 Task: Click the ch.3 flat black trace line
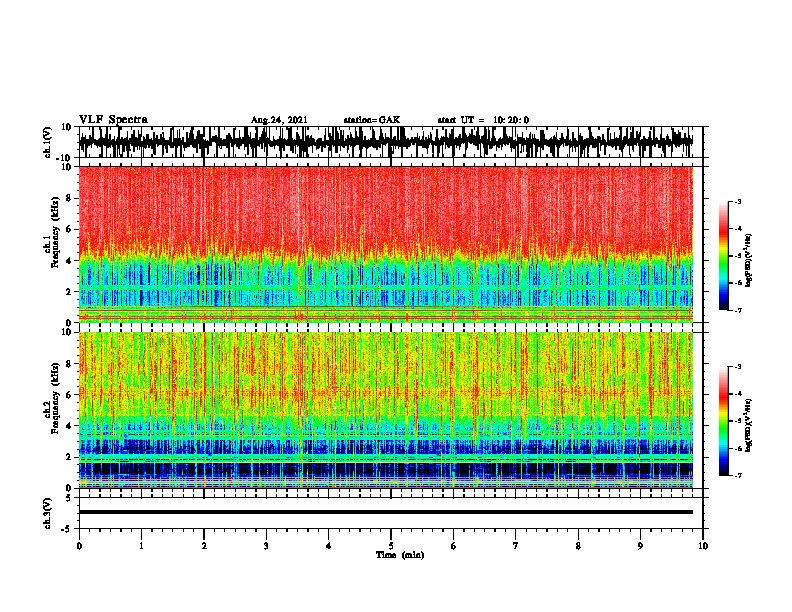coord(386,512)
